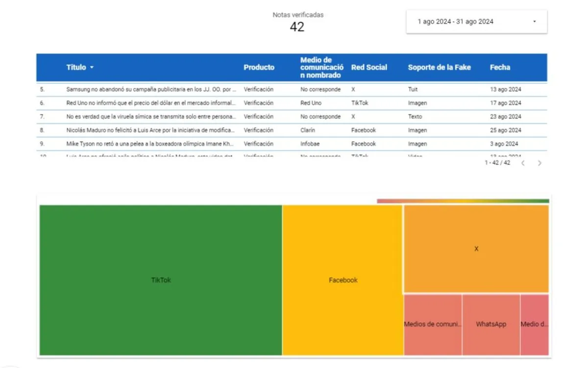Go to next table page

pos(539,163)
